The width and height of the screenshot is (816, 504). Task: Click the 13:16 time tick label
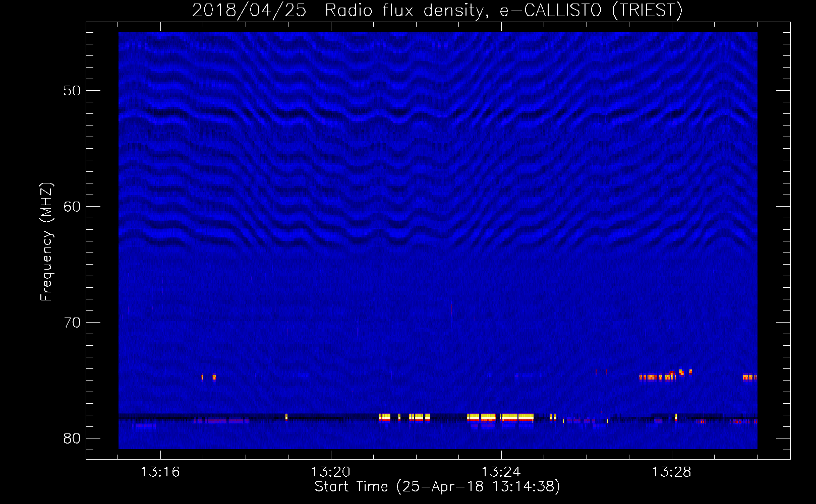pos(160,472)
